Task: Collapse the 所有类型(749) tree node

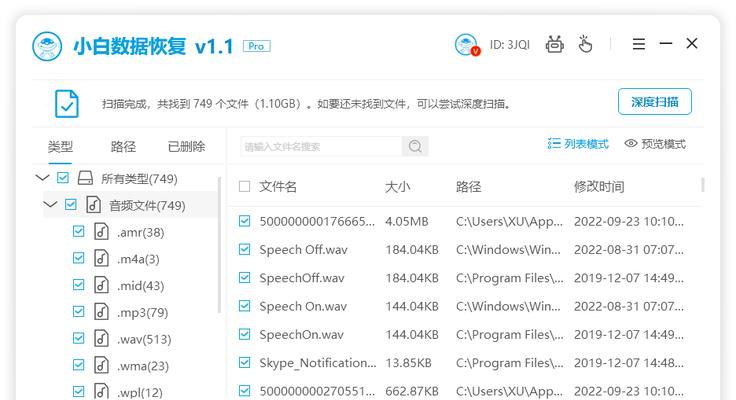Action: coord(42,178)
